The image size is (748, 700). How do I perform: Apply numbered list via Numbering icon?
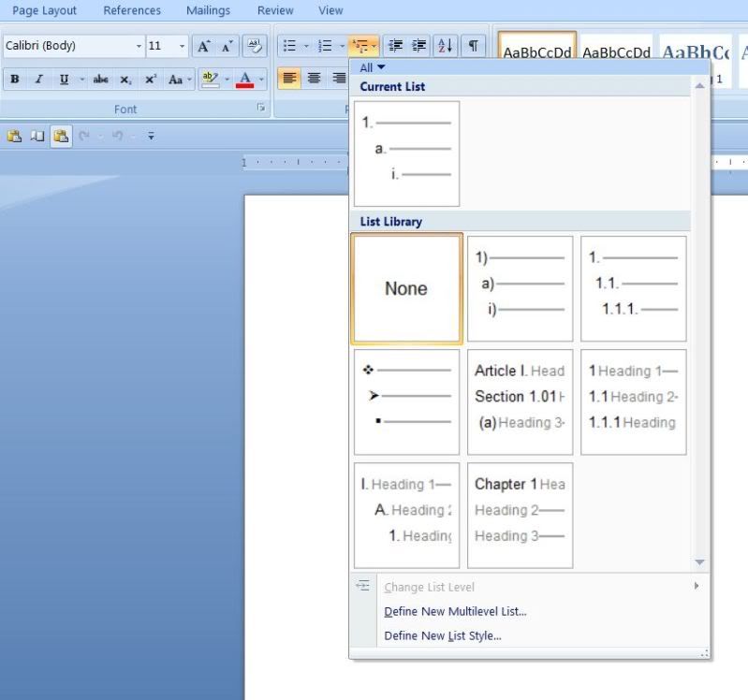[x=326, y=46]
